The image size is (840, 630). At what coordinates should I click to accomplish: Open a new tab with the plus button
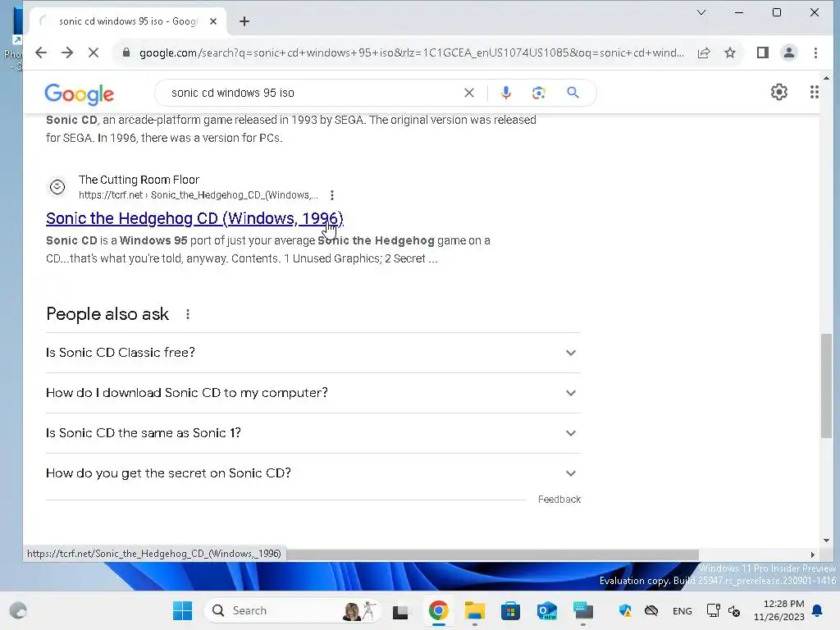click(244, 21)
